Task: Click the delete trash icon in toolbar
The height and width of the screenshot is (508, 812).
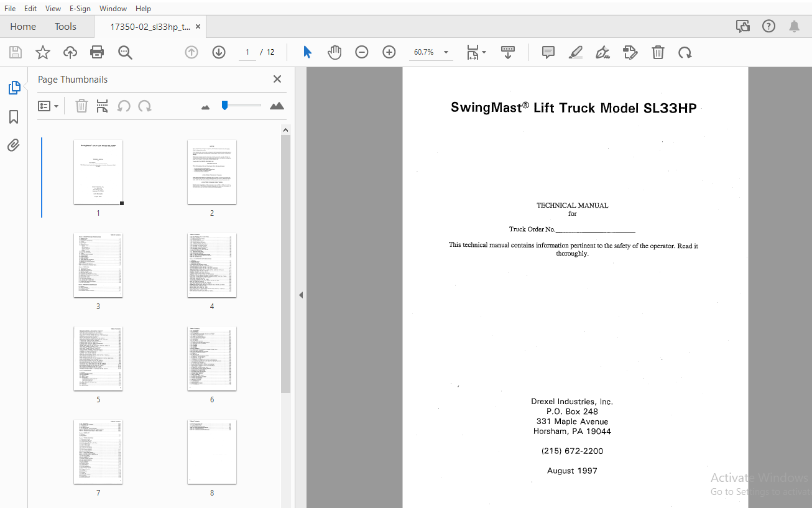Action: (x=658, y=52)
